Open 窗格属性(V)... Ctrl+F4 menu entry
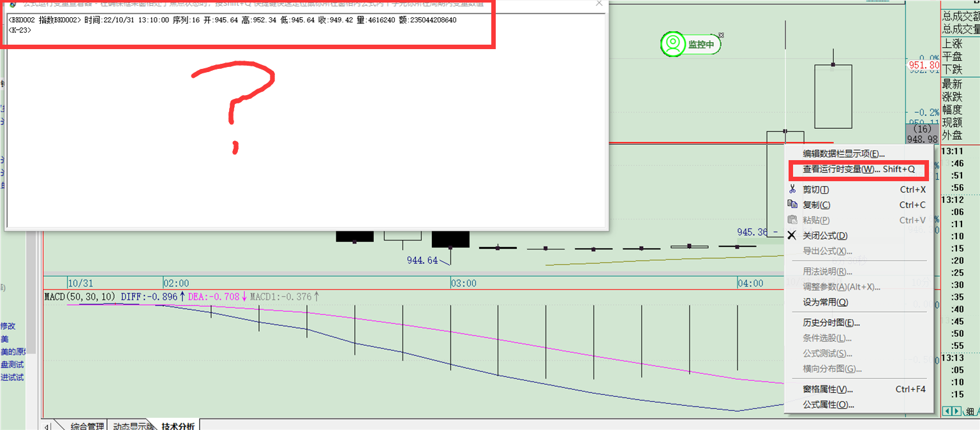The image size is (980, 430). 858,389
